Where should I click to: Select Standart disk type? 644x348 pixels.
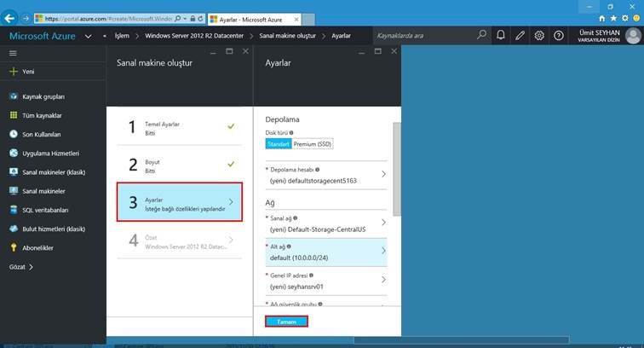279,144
